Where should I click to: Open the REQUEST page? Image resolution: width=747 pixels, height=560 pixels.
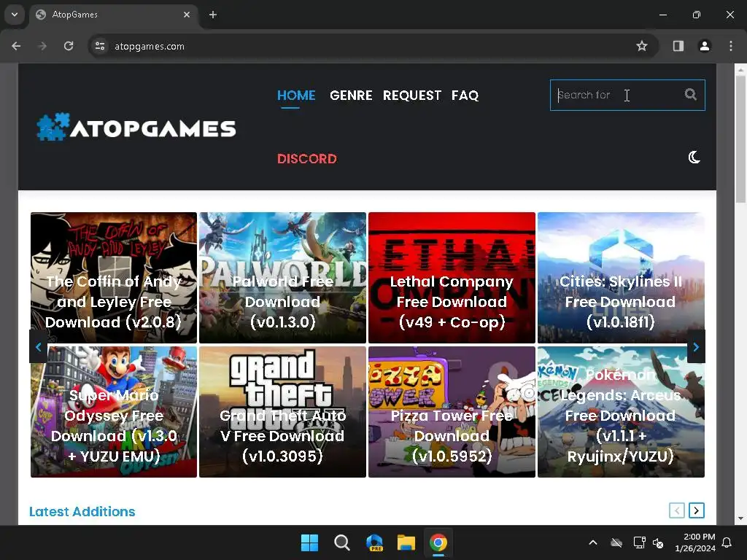pos(412,96)
